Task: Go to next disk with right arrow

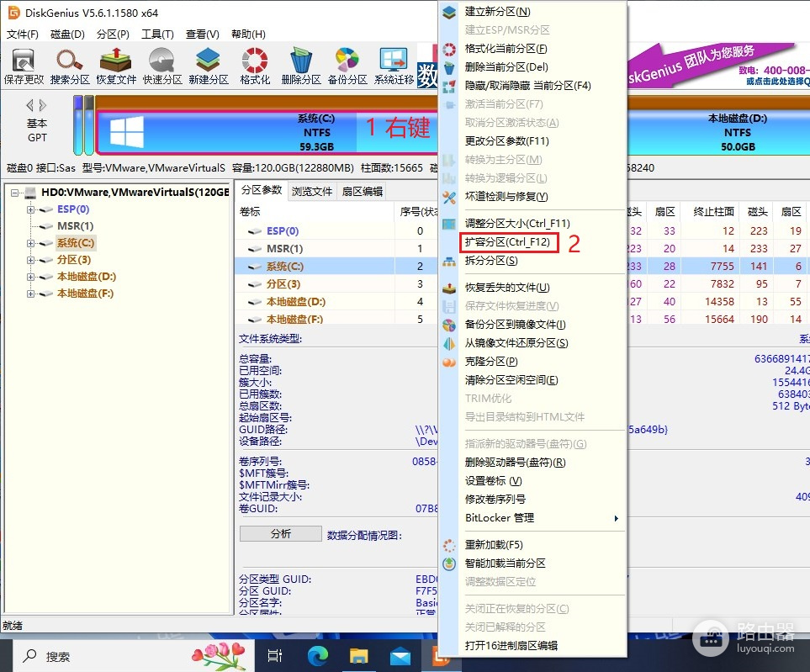Action: pos(42,105)
